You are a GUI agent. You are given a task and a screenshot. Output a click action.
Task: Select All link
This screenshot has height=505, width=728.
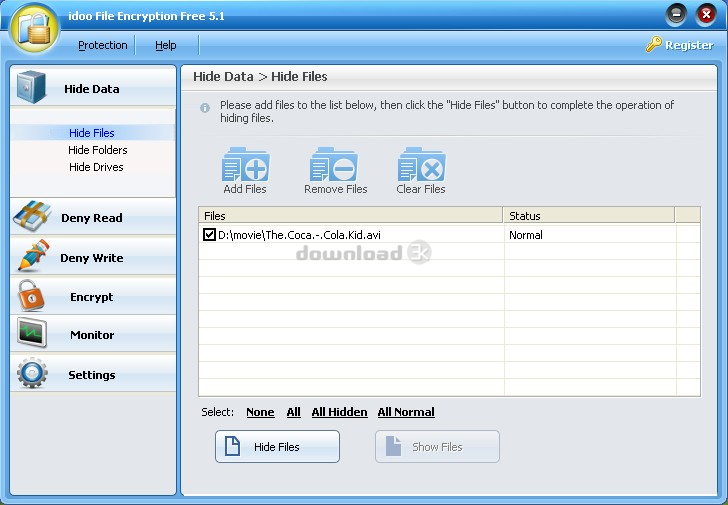click(293, 412)
